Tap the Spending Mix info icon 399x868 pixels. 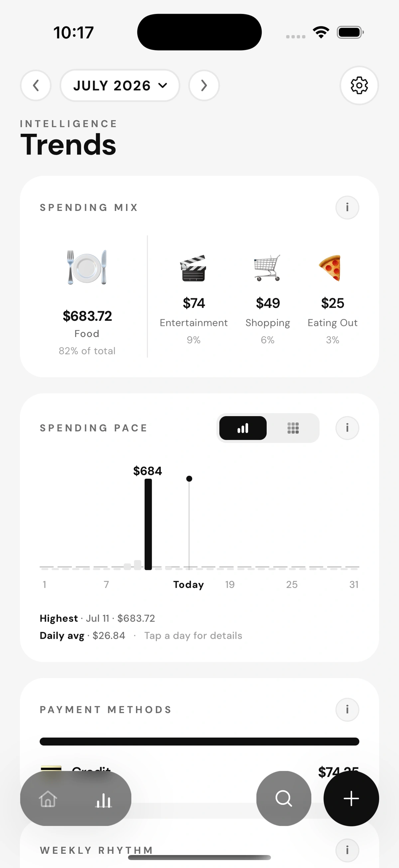coord(347,208)
